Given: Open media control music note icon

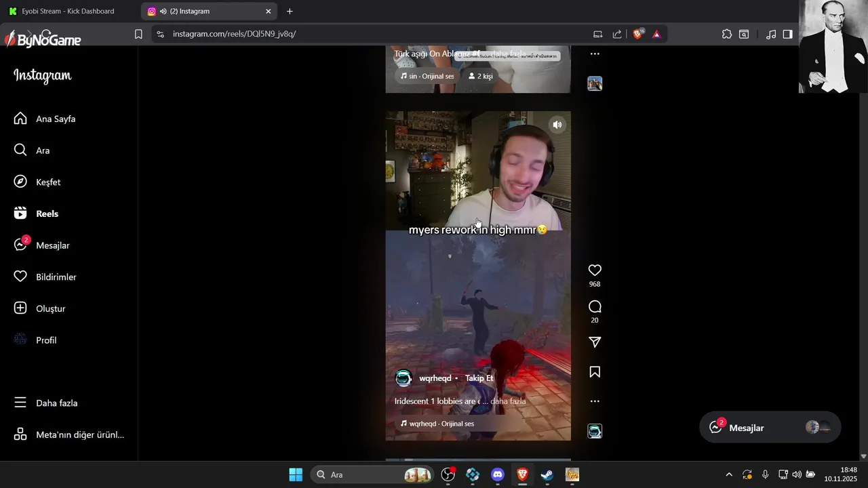Looking at the screenshot, I should (x=771, y=34).
